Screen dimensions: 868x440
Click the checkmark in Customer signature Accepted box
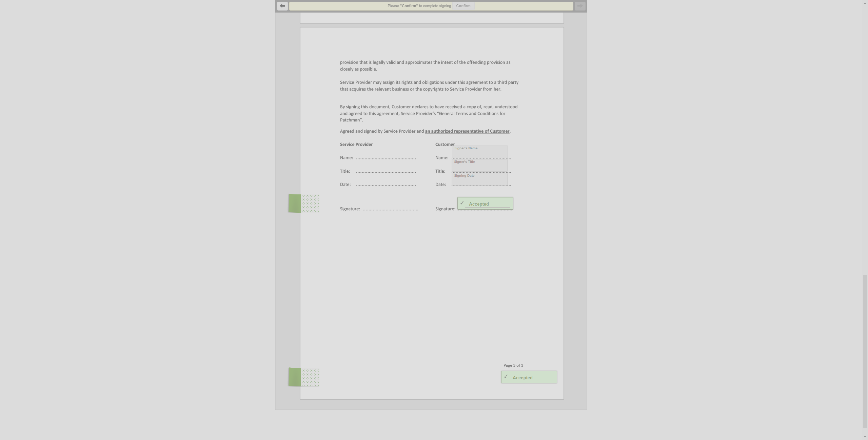pyautogui.click(x=462, y=203)
